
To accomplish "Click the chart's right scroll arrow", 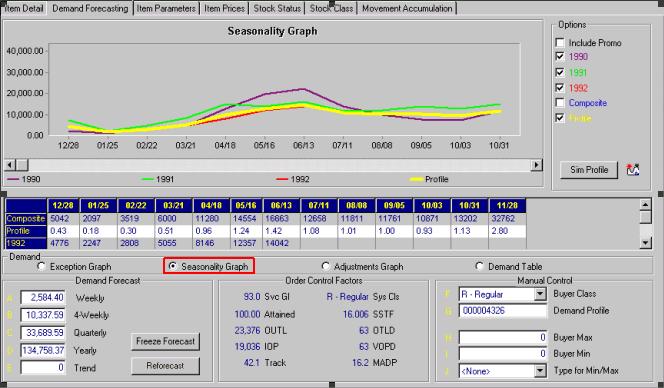I will tap(537, 165).
